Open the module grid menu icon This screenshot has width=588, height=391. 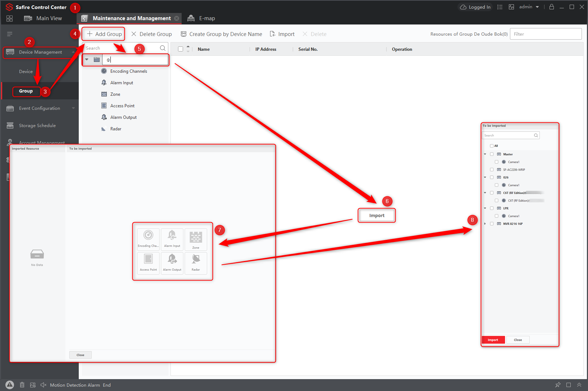tap(10, 18)
